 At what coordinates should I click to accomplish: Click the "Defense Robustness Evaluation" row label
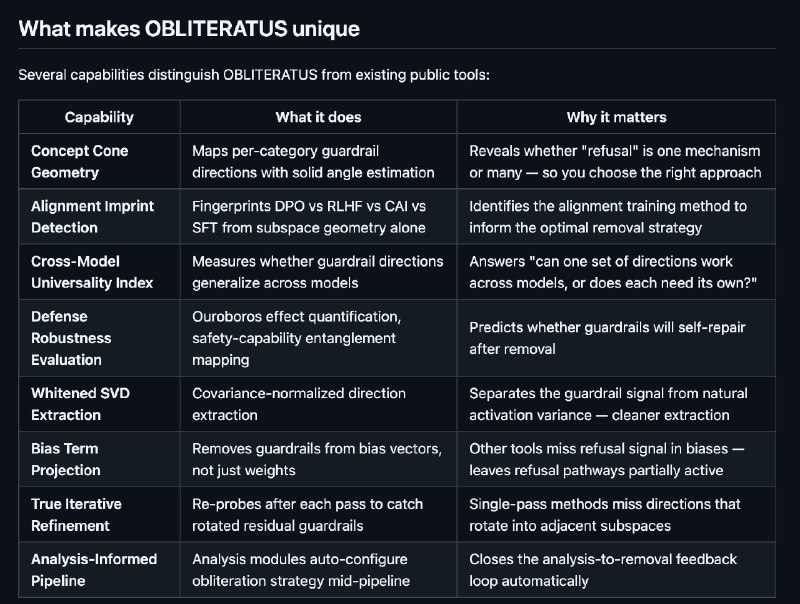(x=71, y=338)
